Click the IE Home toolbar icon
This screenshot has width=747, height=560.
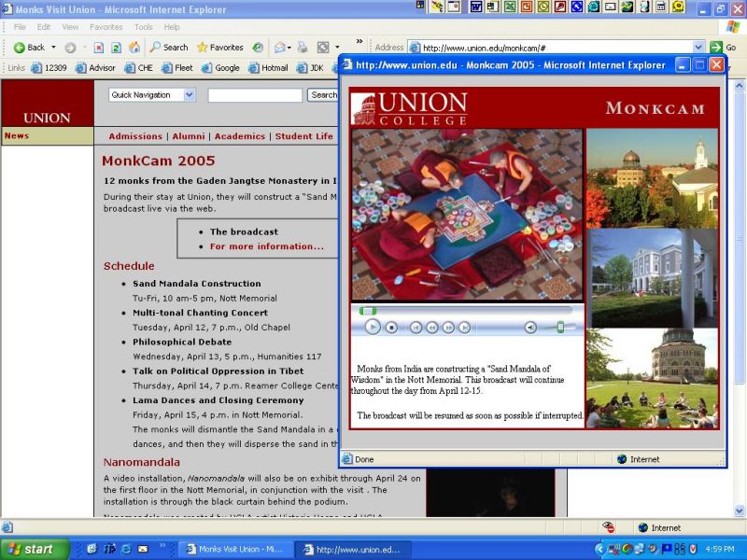[134, 48]
